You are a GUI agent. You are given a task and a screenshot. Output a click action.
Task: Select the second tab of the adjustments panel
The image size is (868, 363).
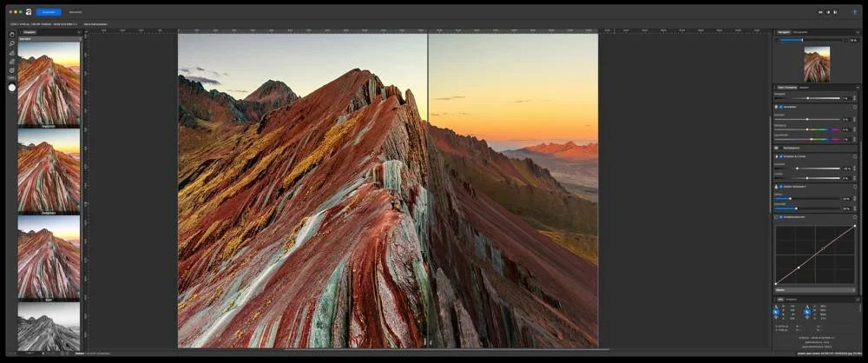coord(805,87)
